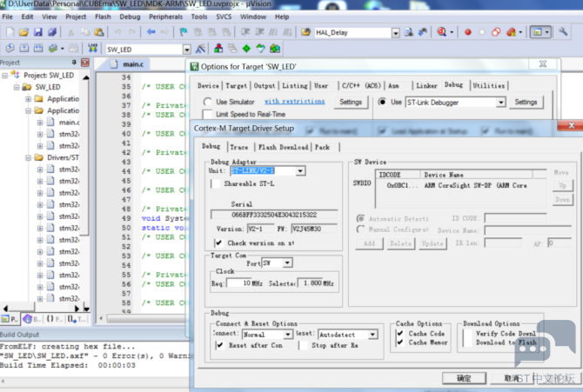
Task: Click the 取消 cancel button
Action: coord(513,378)
